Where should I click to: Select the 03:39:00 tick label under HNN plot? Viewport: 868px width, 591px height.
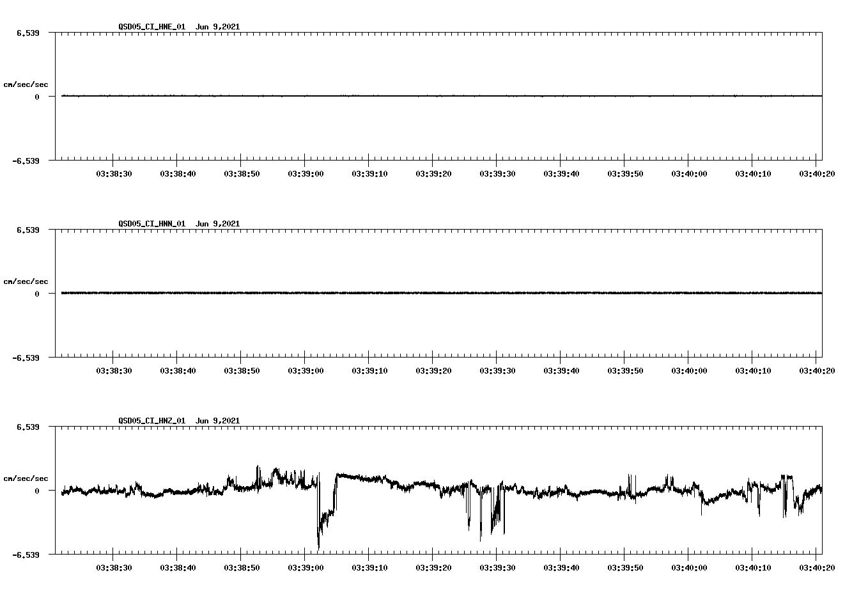[306, 370]
